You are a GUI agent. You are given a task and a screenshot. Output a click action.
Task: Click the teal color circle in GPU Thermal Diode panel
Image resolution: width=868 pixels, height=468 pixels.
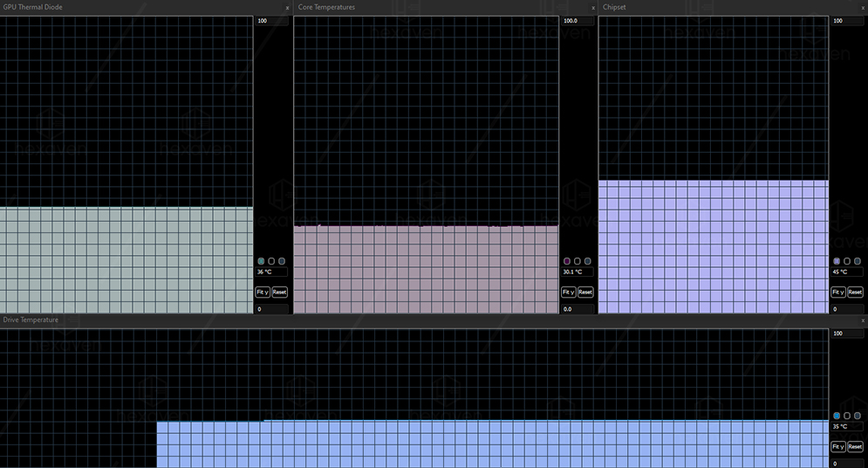(x=261, y=261)
